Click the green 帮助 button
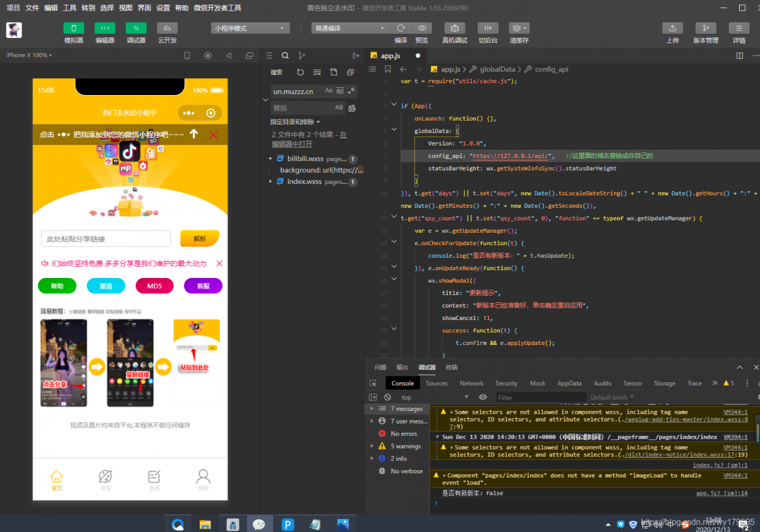Screen dimensions: 760x532 click(57, 286)
